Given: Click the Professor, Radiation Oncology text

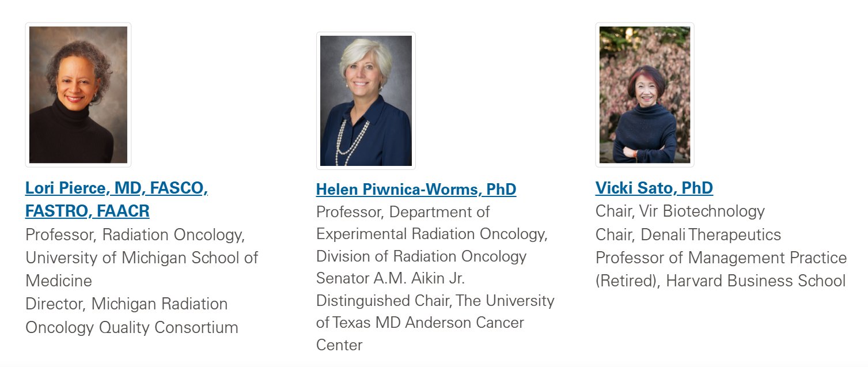Looking at the screenshot, I should [135, 235].
